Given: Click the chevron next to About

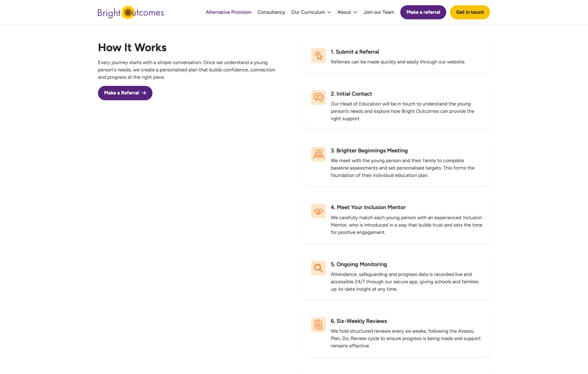Looking at the screenshot, I should pyautogui.click(x=355, y=12).
